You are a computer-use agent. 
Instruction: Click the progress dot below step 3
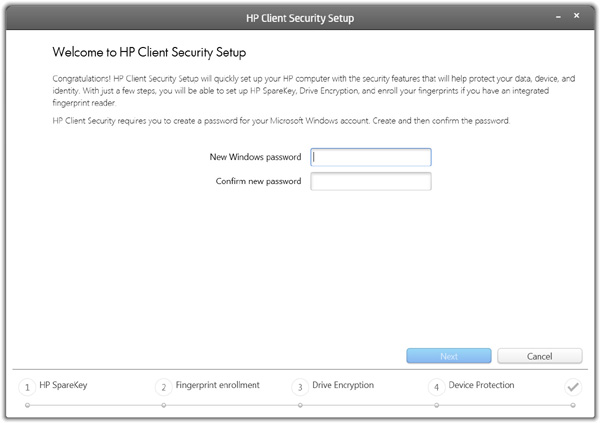(x=299, y=406)
